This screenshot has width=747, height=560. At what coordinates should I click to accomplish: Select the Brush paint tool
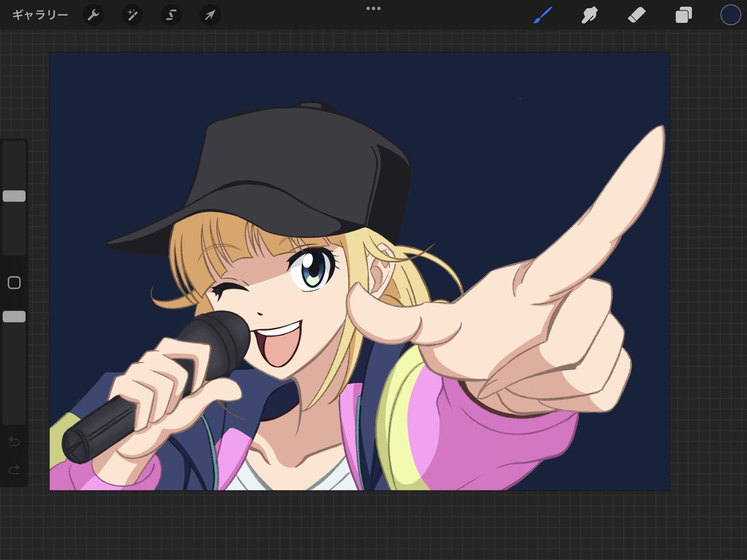(543, 15)
